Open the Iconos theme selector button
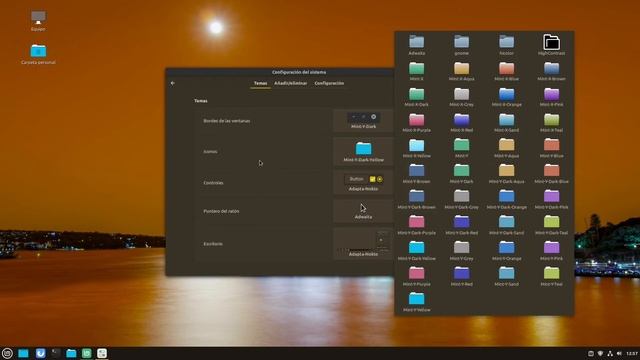Screen dimensions: 640x360 click(363, 151)
